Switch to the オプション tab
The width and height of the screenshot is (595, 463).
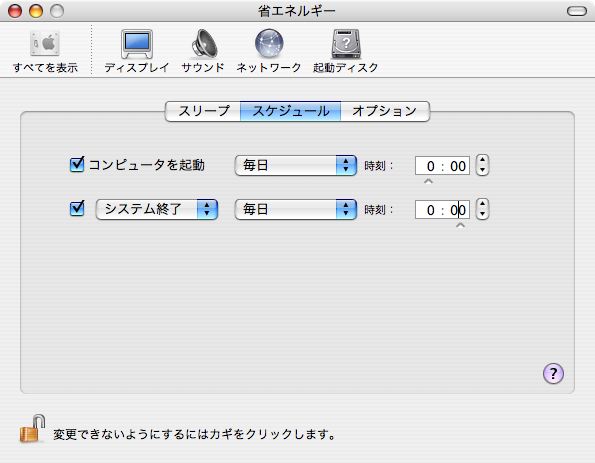pyautogui.click(x=385, y=111)
